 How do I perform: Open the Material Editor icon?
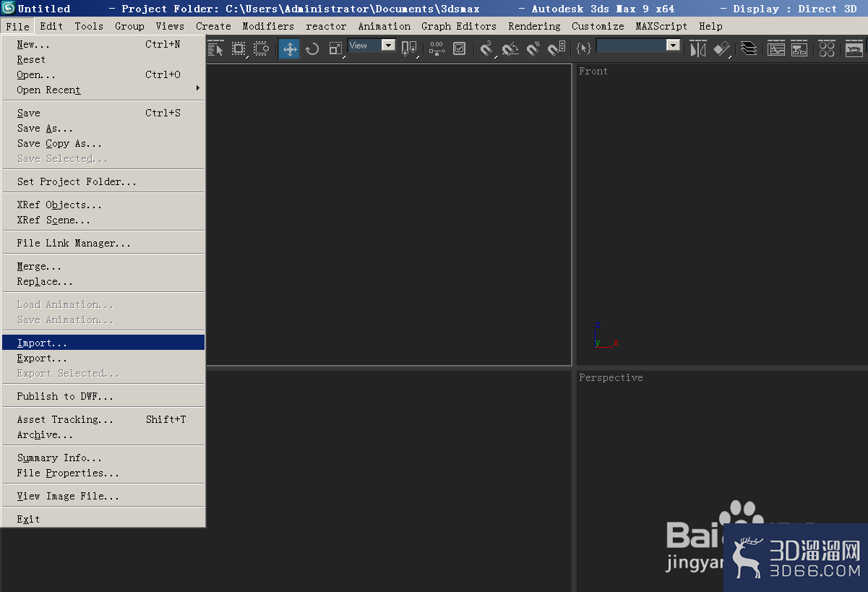pos(828,49)
